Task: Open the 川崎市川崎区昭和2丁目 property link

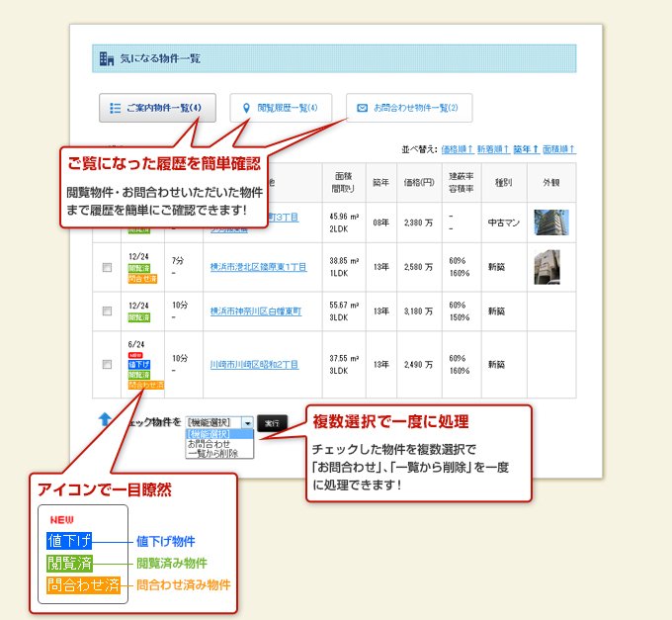Action: 254,365
